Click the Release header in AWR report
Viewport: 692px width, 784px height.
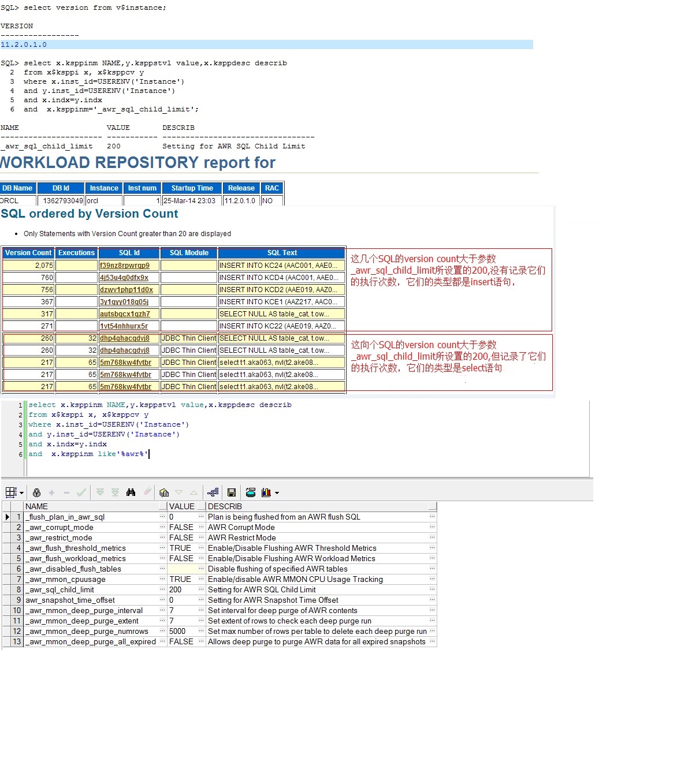(241, 188)
